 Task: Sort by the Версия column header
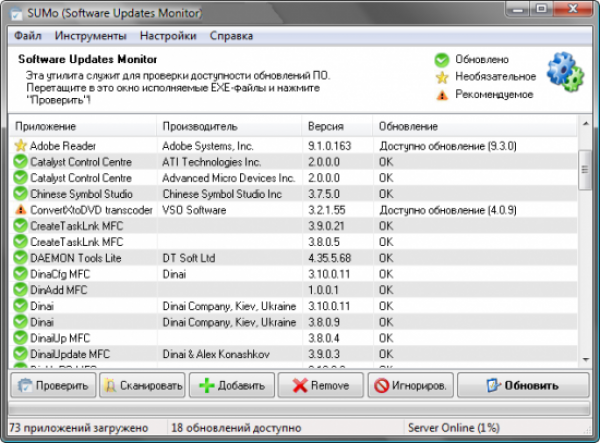click(x=338, y=126)
